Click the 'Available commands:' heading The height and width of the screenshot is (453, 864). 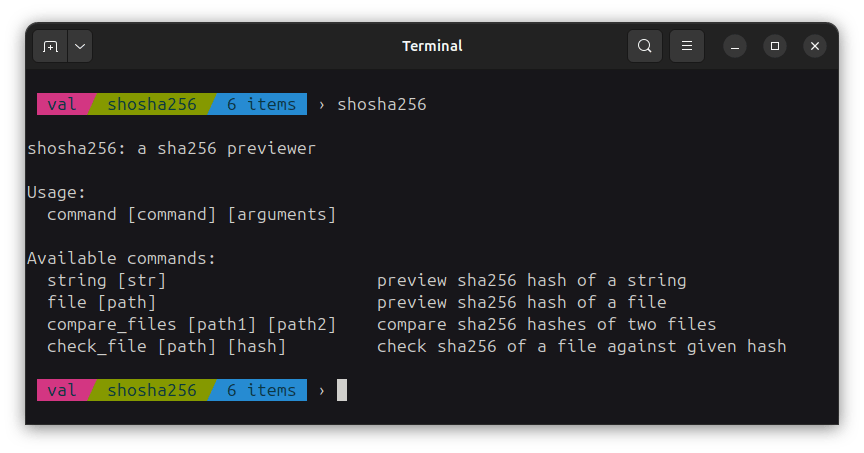coord(121,258)
